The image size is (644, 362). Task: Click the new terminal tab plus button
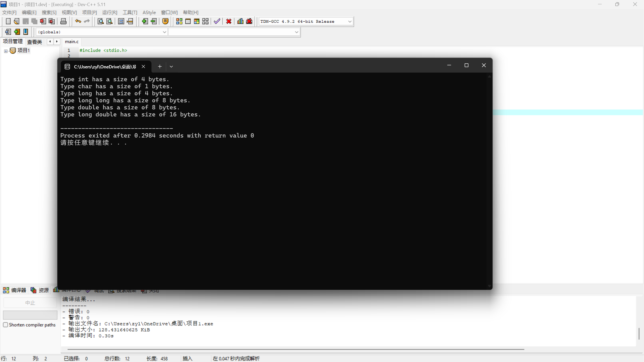pyautogui.click(x=160, y=67)
